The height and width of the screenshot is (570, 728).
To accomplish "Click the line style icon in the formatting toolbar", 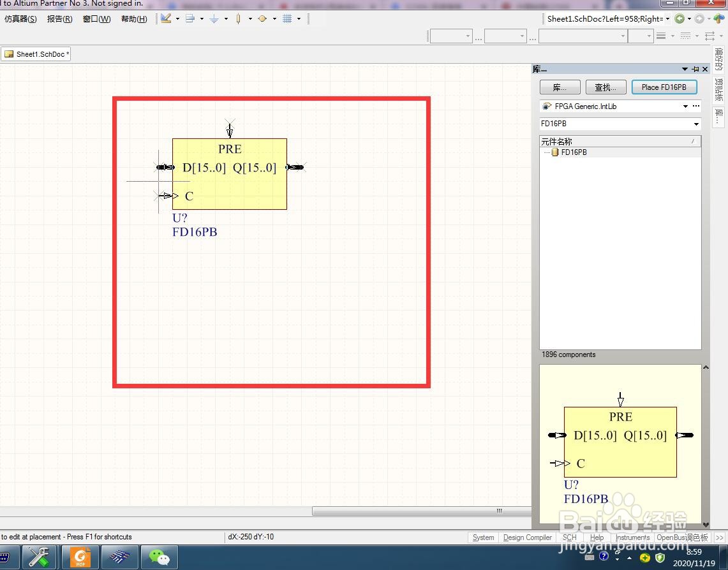I will (685, 36).
